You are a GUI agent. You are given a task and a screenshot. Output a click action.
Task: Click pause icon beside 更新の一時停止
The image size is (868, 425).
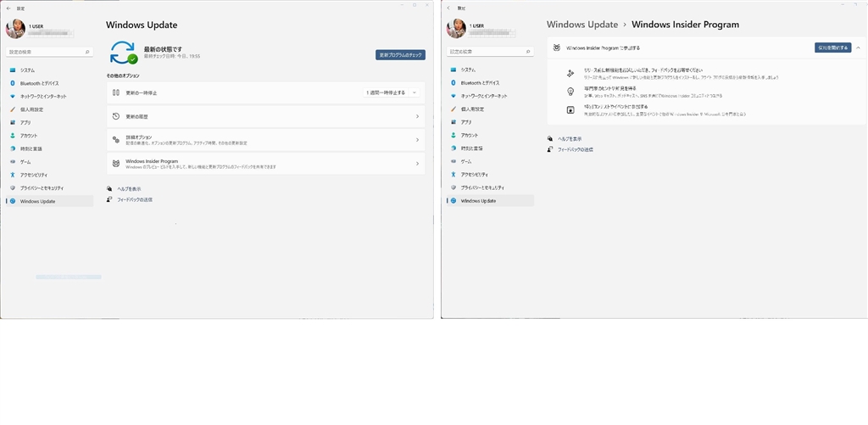tap(115, 92)
